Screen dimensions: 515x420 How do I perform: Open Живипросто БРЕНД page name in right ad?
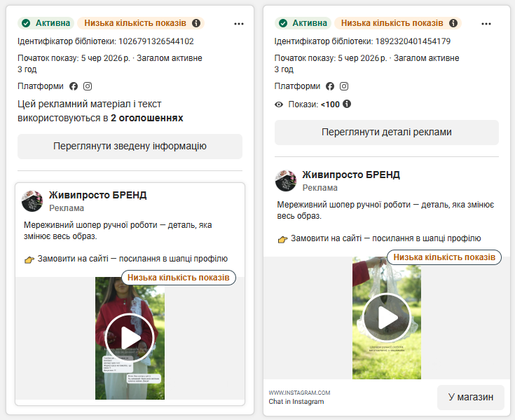(351, 175)
